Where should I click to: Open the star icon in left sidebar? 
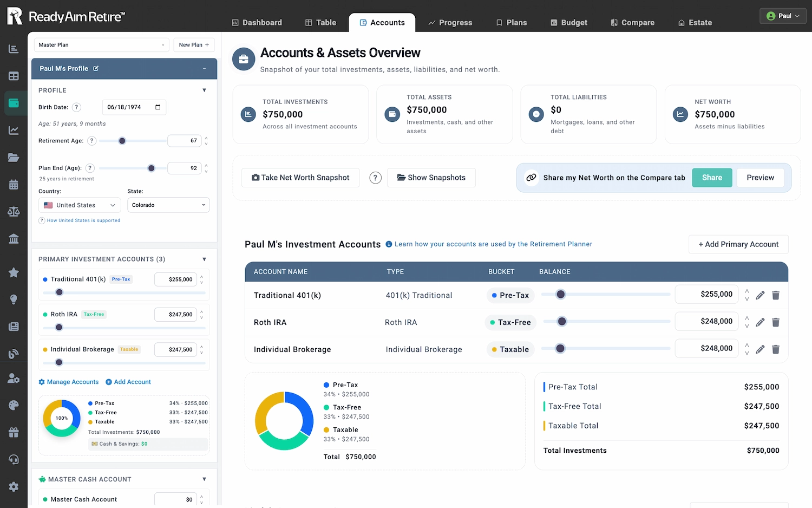14,272
